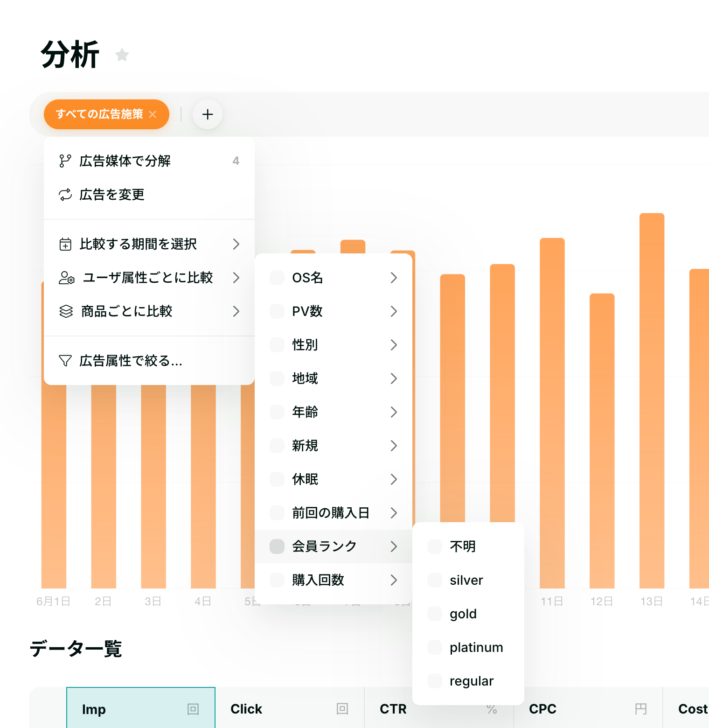The image size is (709, 728).
Task: Select the CPC metric column header
Action: tap(588, 708)
